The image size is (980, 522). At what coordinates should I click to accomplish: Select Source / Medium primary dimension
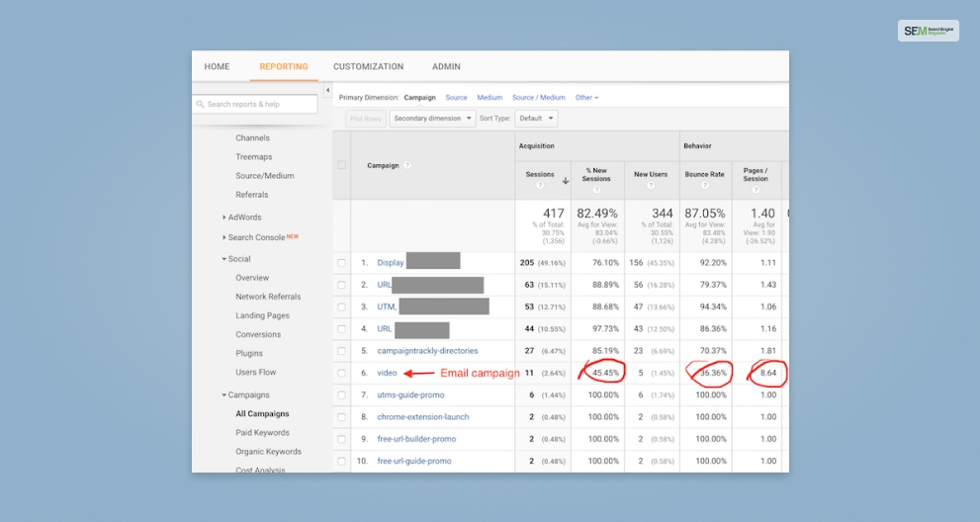pyautogui.click(x=539, y=98)
